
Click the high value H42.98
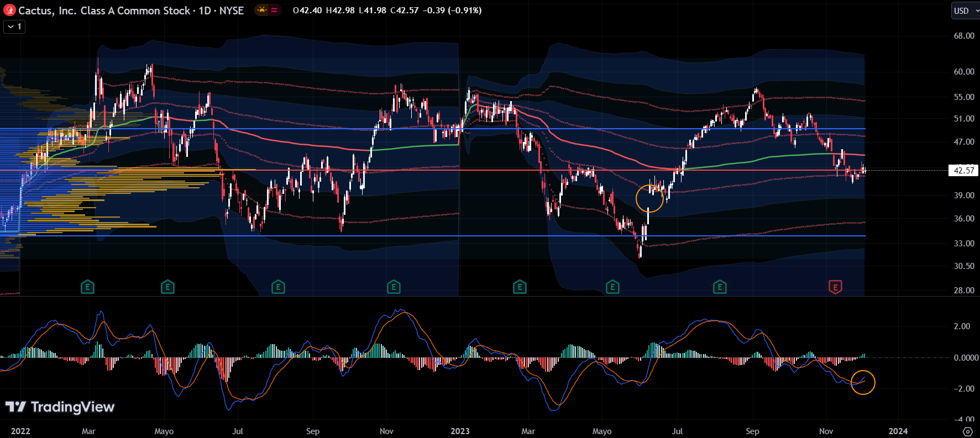click(340, 10)
